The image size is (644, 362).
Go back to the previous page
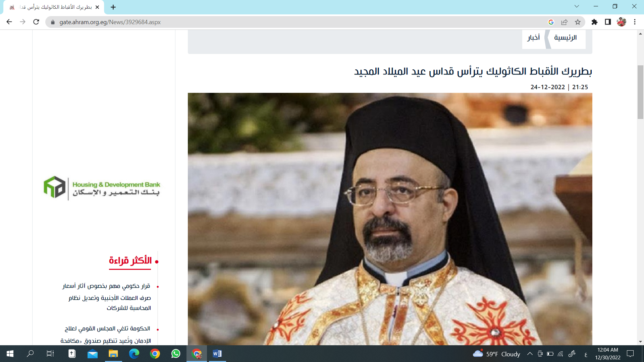(x=9, y=22)
